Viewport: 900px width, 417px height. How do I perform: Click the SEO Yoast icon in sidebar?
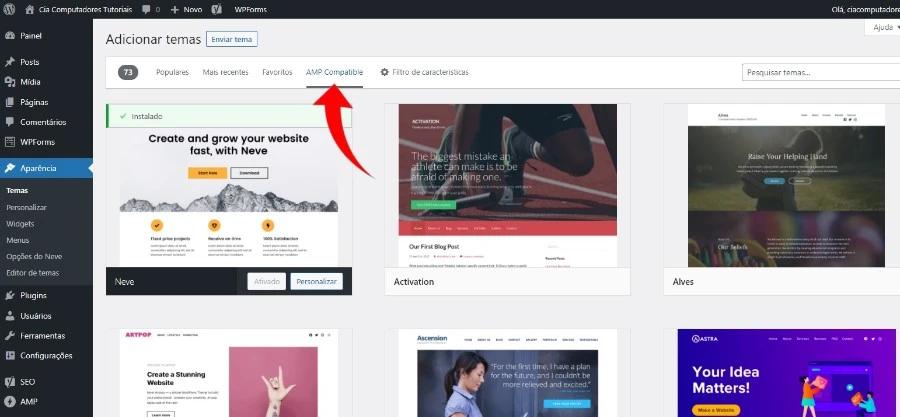pos(10,381)
